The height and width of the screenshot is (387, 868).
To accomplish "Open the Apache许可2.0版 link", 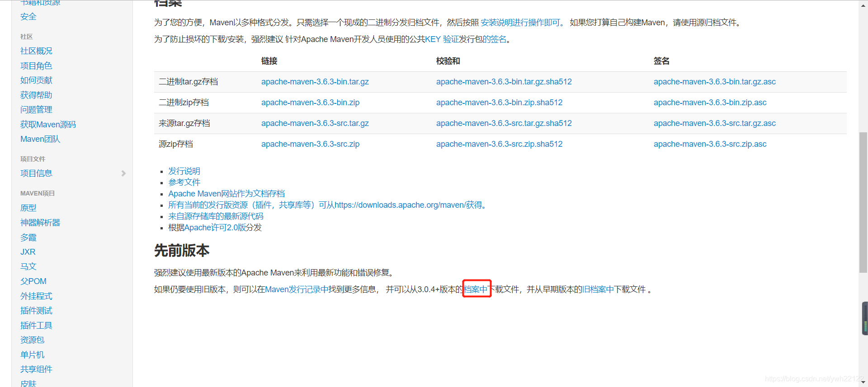I will pos(215,228).
